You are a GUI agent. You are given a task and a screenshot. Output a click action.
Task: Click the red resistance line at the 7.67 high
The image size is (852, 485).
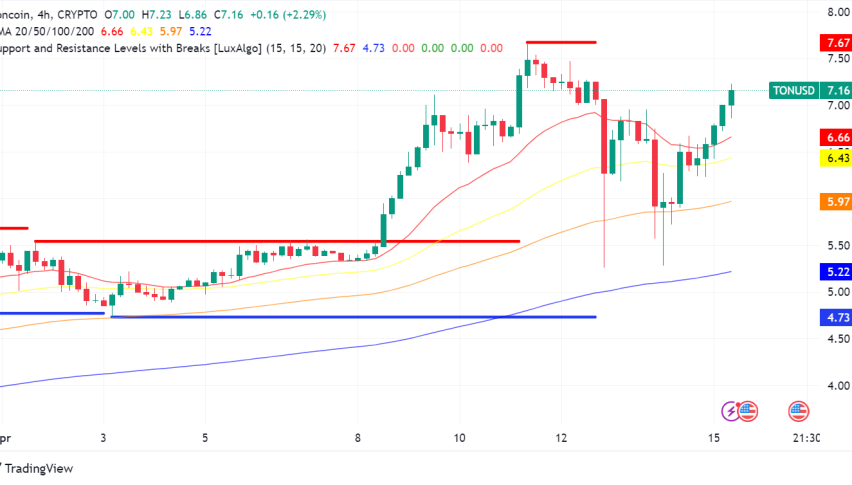pos(561,42)
